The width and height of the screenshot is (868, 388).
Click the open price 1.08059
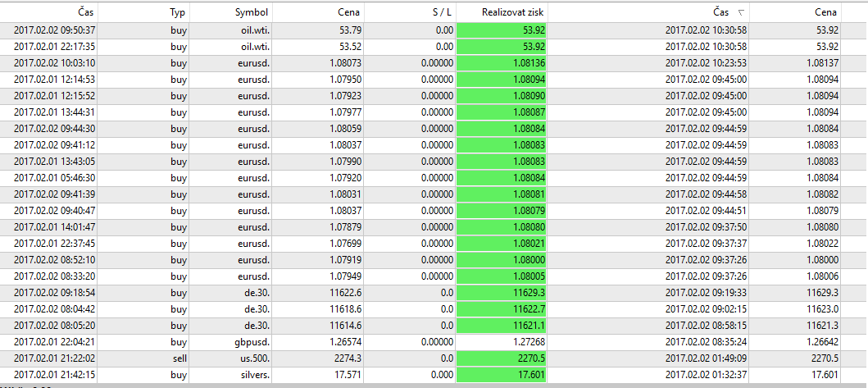pos(345,129)
